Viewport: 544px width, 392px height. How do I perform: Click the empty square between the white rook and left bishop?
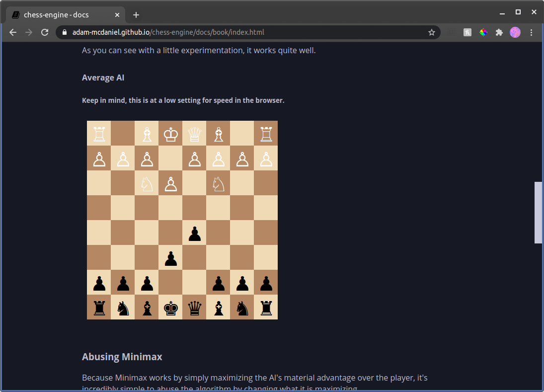tap(123, 134)
